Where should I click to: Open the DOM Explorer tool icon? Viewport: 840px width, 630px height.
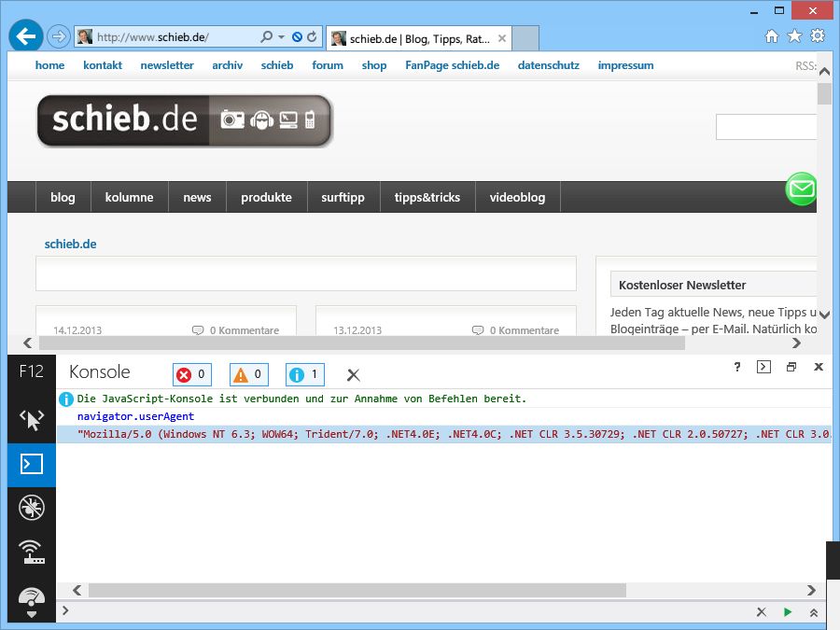coord(32,420)
